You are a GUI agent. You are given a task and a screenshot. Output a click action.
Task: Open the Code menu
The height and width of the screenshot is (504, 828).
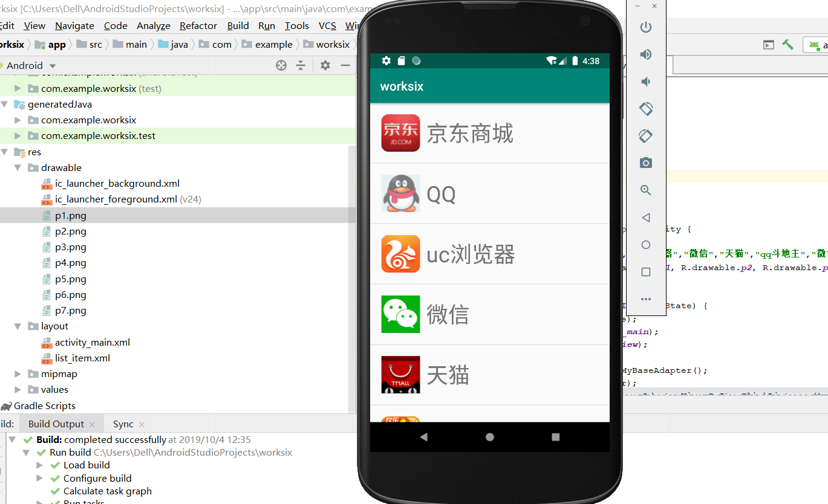[116, 25]
